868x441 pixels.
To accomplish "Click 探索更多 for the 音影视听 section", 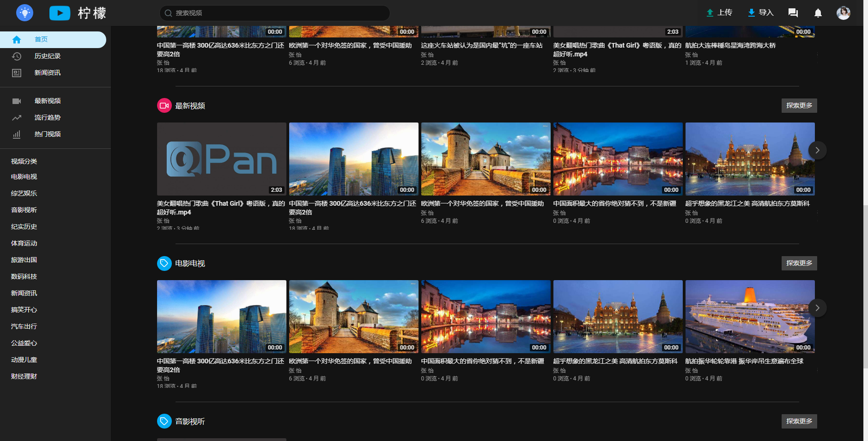I will coord(799,421).
